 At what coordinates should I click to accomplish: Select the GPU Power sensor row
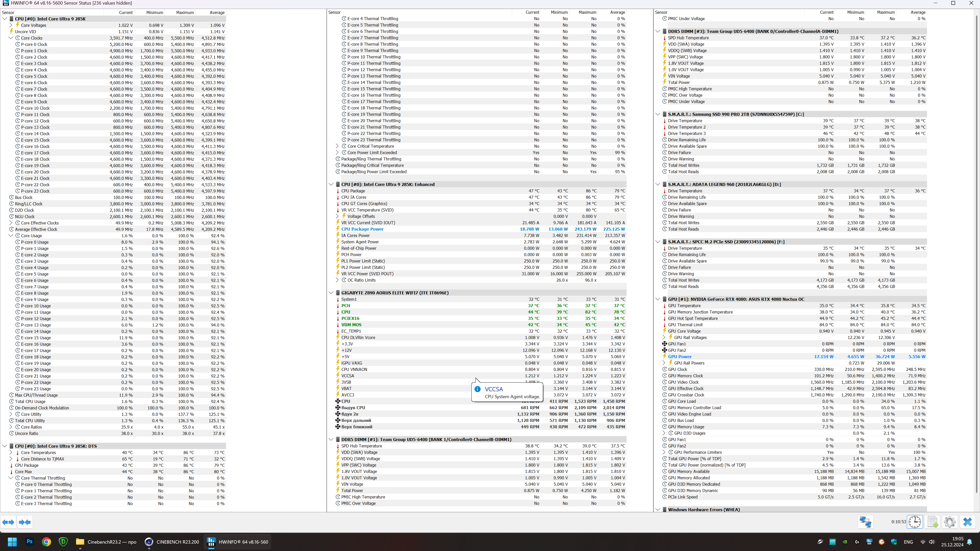(680, 357)
